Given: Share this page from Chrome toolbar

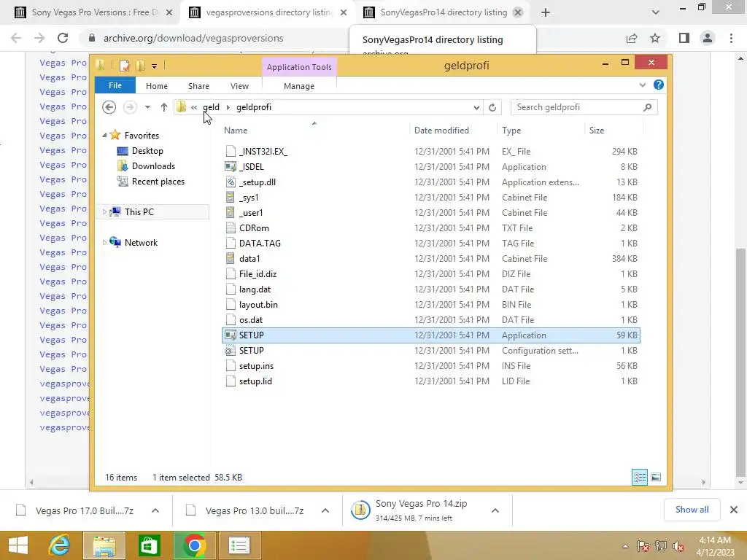Looking at the screenshot, I should pos(632,38).
